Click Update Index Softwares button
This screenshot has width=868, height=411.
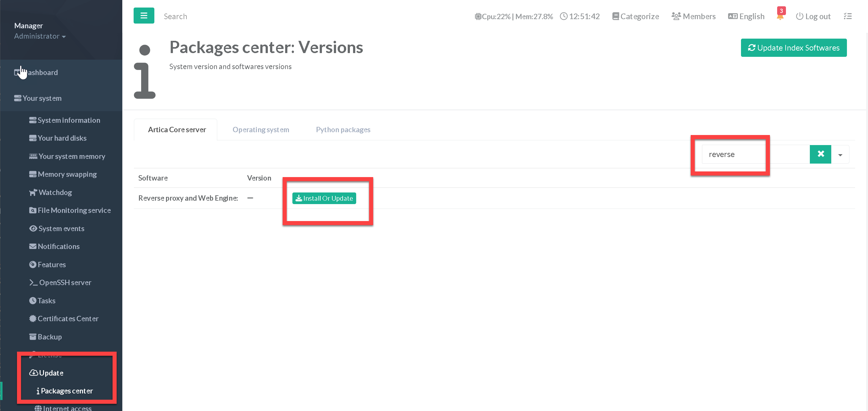793,48
